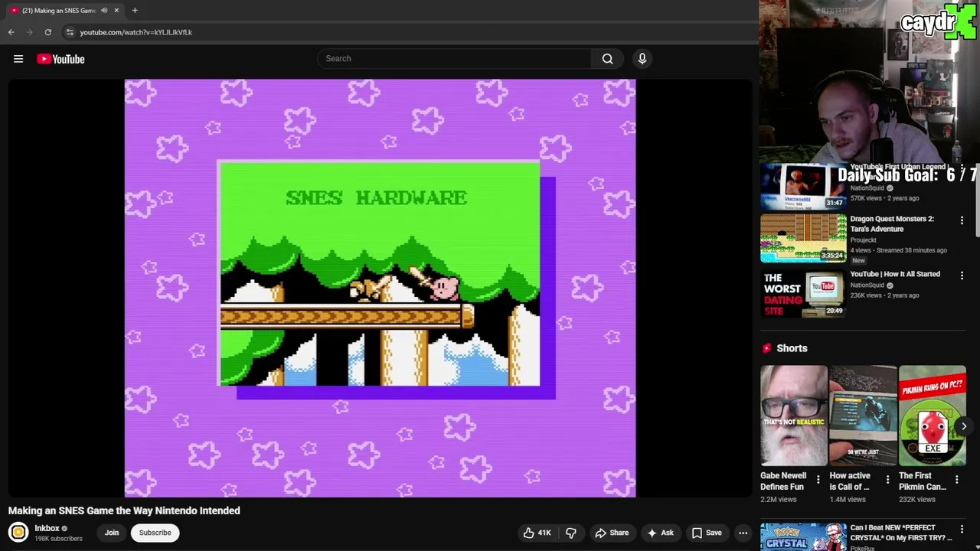Open more actions menu below video

pyautogui.click(x=743, y=533)
